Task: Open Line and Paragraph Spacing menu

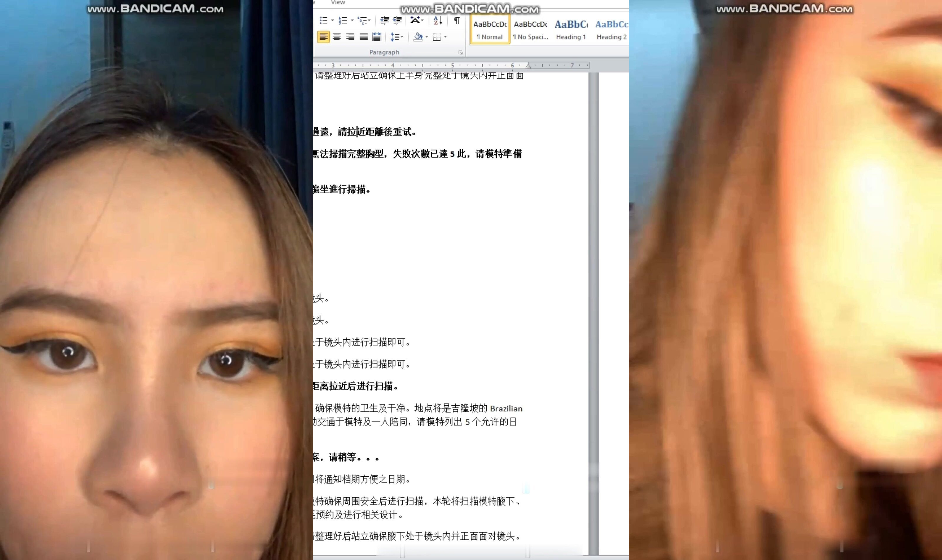Action: [x=397, y=37]
